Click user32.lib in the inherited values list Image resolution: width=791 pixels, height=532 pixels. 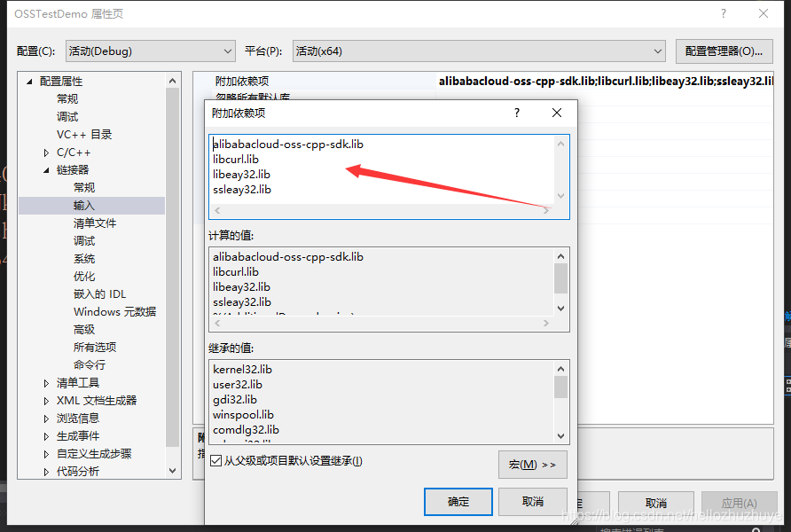point(237,385)
